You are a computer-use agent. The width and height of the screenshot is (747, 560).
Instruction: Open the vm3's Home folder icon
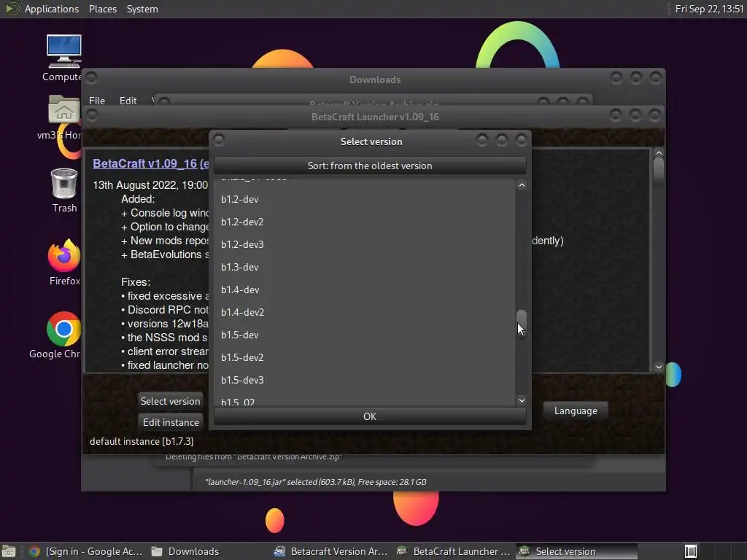pyautogui.click(x=63, y=111)
